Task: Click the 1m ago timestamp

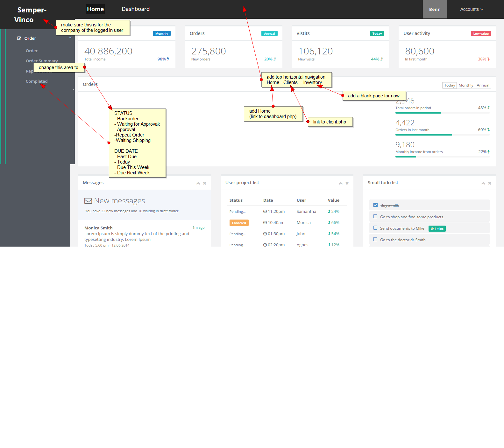Action: click(198, 227)
